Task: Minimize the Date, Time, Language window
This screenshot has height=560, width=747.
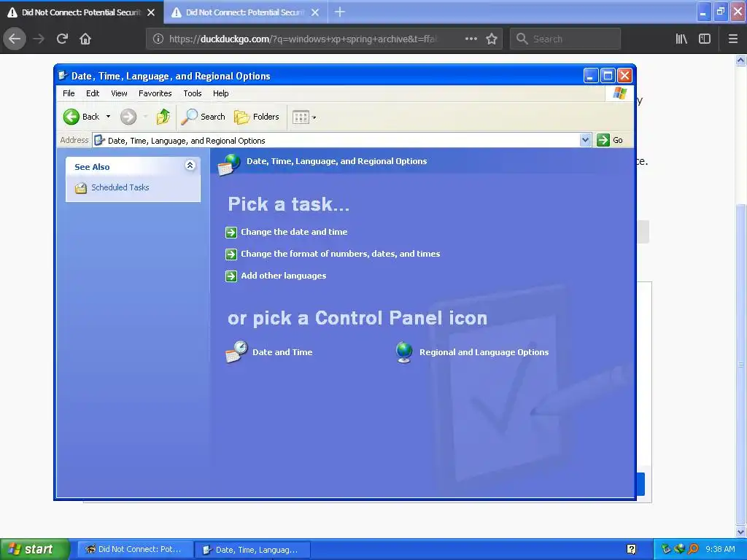Action: [591, 76]
